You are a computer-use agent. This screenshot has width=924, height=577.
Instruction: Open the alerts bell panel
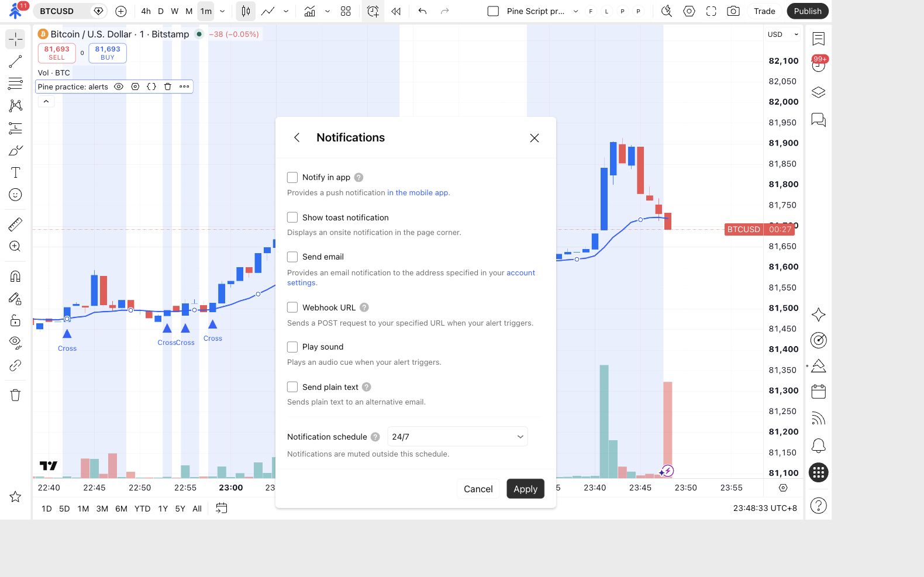[819, 446]
